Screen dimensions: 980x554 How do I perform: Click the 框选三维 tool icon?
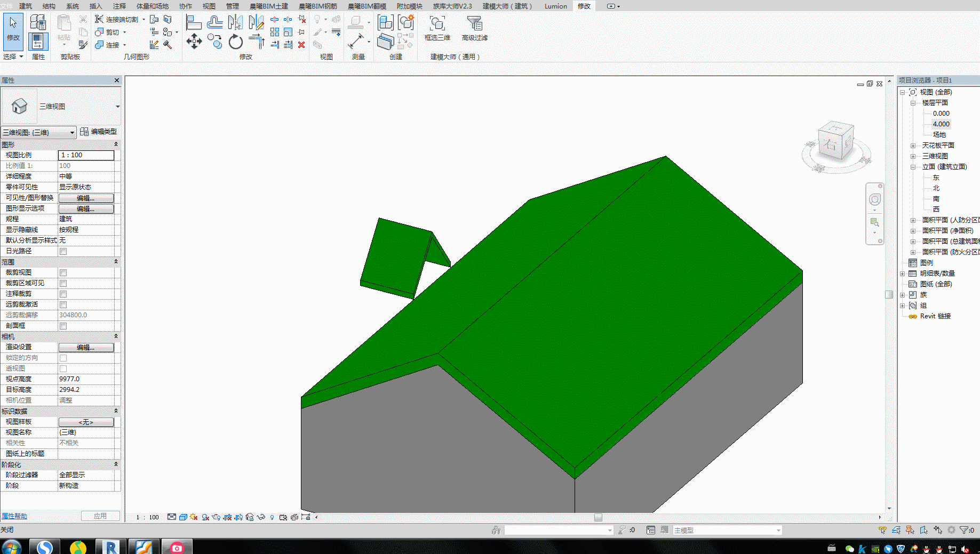pos(437,29)
